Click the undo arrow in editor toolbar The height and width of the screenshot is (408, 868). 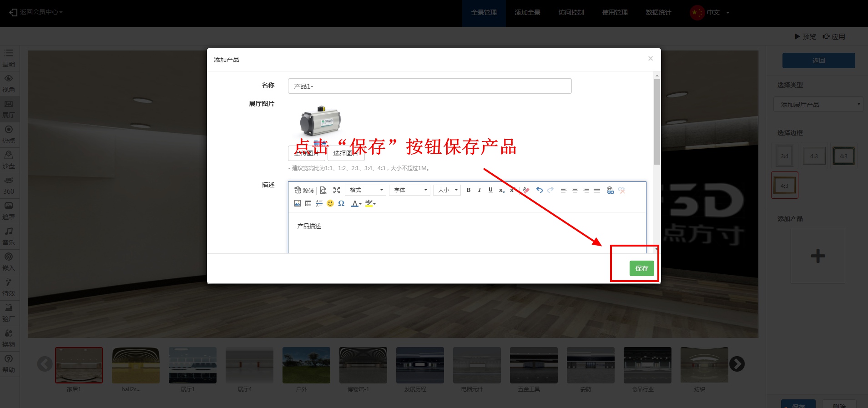tap(539, 190)
